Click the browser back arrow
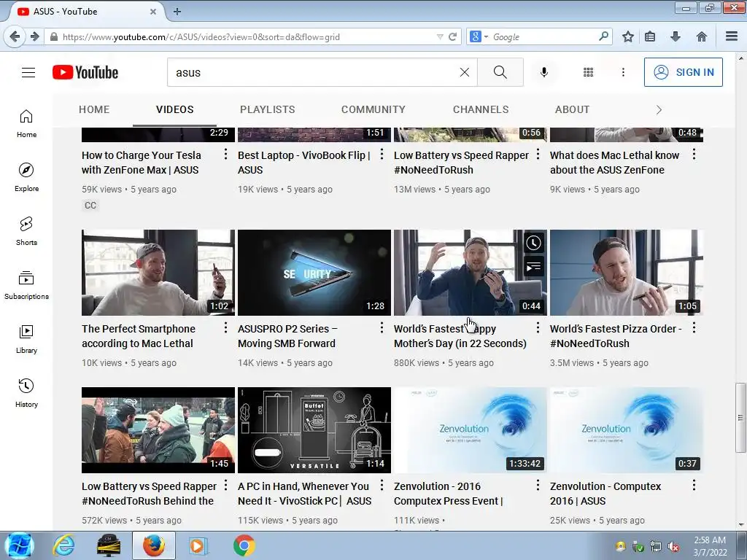Screen dimensions: 747x560 click(15, 36)
